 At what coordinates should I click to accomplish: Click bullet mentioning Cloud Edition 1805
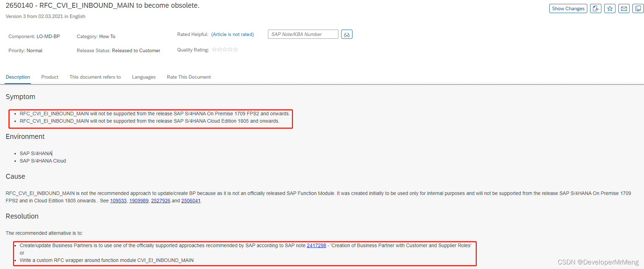150,121
